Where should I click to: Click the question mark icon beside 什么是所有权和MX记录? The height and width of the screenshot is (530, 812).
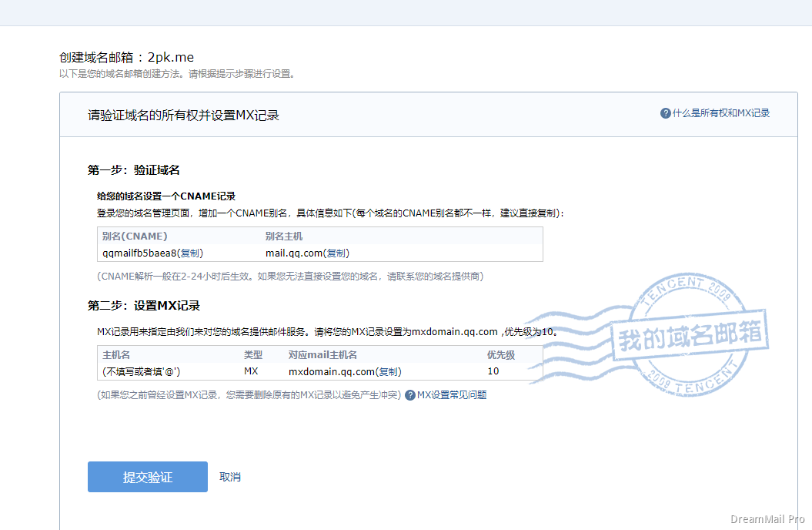click(x=666, y=113)
